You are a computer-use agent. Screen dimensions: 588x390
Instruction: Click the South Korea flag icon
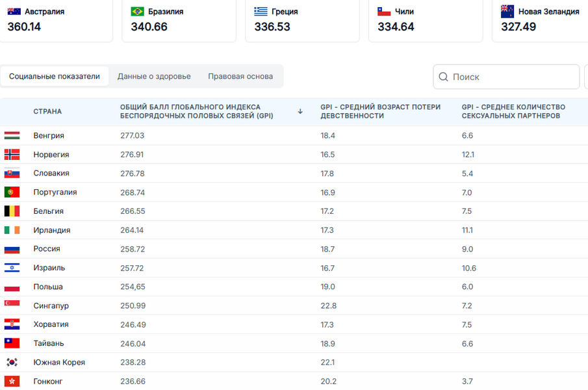pos(12,363)
